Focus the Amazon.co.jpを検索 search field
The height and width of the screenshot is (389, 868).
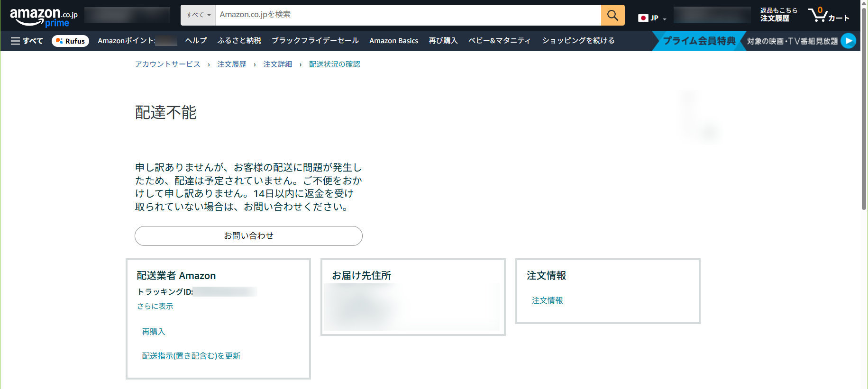(x=408, y=15)
